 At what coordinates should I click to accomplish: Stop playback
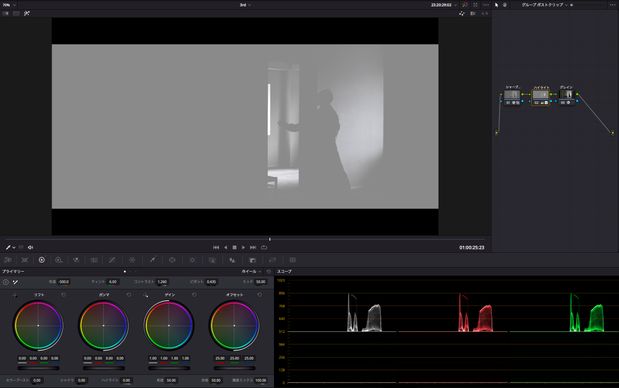(x=234, y=247)
